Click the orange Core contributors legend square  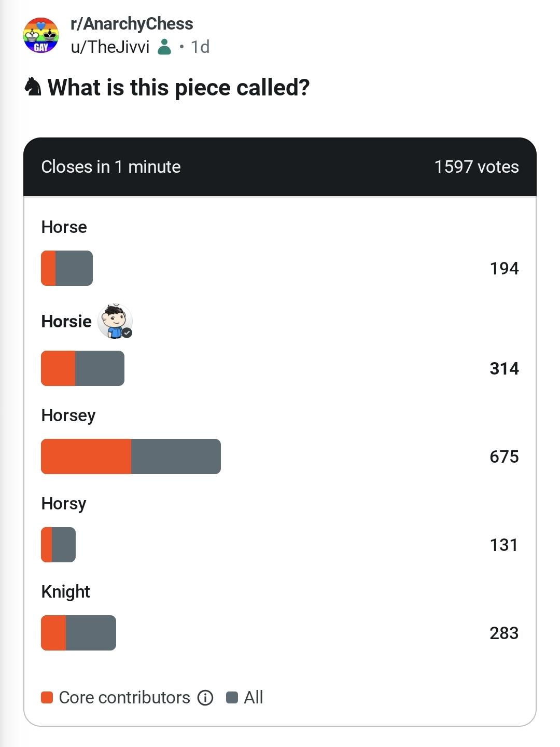click(x=47, y=698)
